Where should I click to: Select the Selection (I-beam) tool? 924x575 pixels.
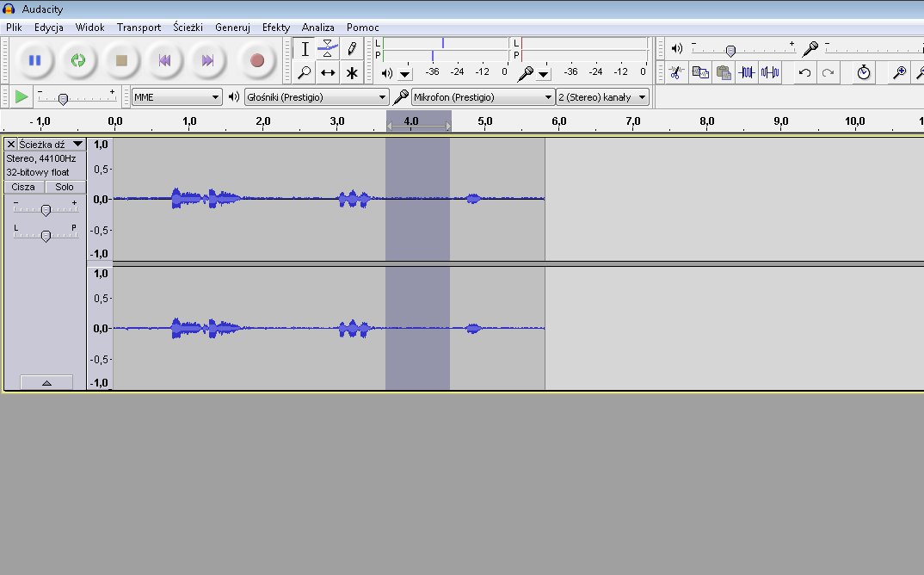click(x=305, y=49)
